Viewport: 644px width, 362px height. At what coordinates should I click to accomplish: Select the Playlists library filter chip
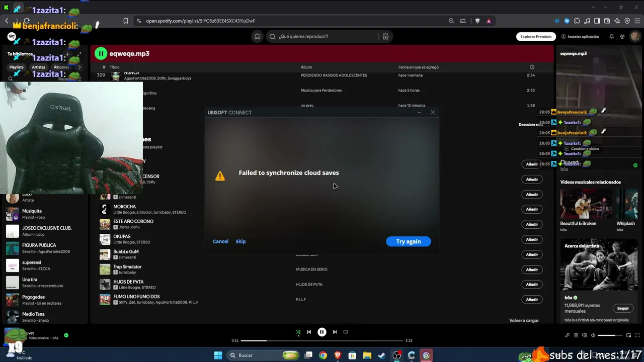click(16, 67)
